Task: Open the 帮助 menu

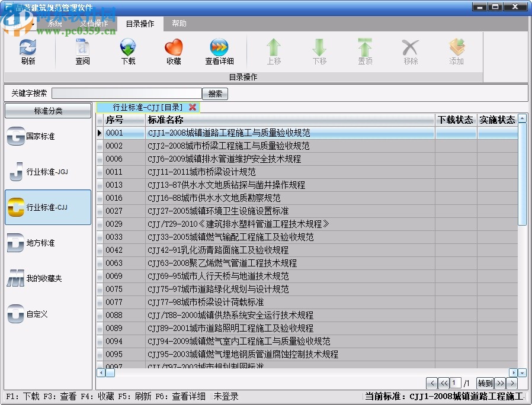Action: 179,24
